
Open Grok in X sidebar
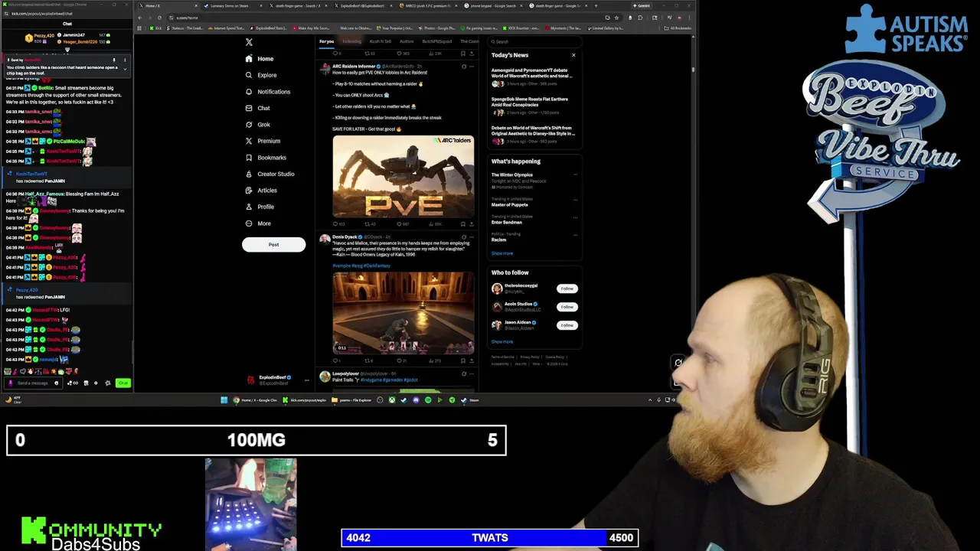coord(257,125)
